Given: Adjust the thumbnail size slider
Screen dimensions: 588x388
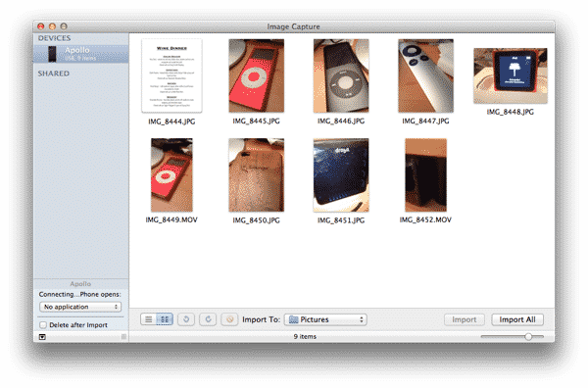Looking at the screenshot, I should point(528,337).
